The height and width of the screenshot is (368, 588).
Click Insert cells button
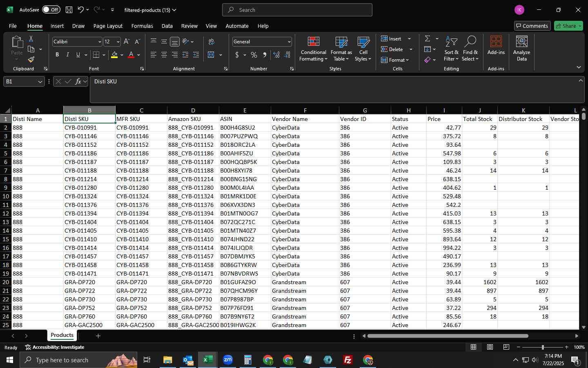pos(392,38)
